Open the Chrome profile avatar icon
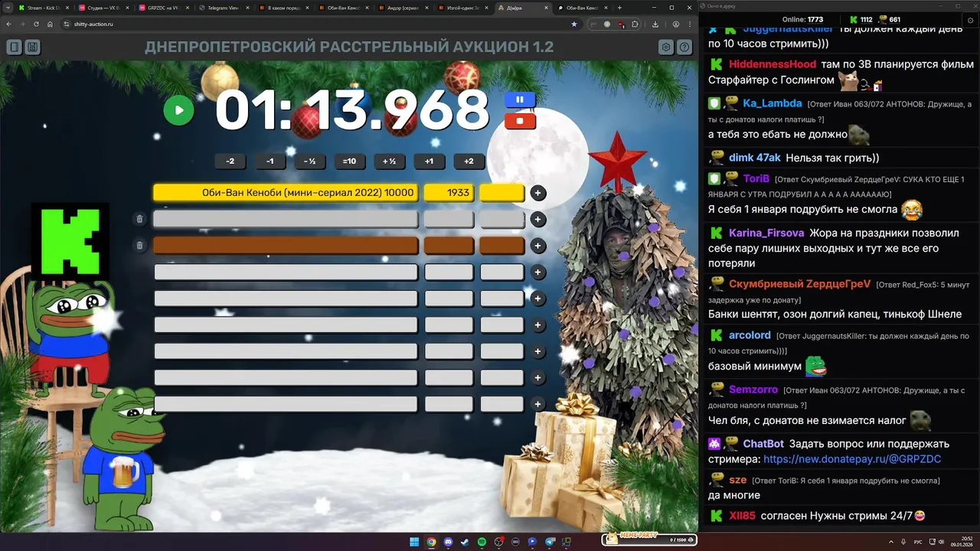Viewport: 980px width, 551px height. coord(676,24)
